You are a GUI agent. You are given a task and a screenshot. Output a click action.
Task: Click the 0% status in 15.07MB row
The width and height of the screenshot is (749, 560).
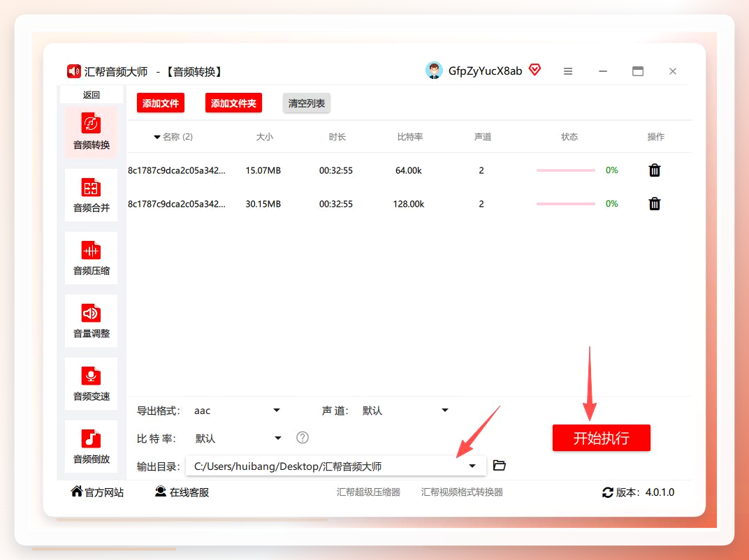click(612, 170)
